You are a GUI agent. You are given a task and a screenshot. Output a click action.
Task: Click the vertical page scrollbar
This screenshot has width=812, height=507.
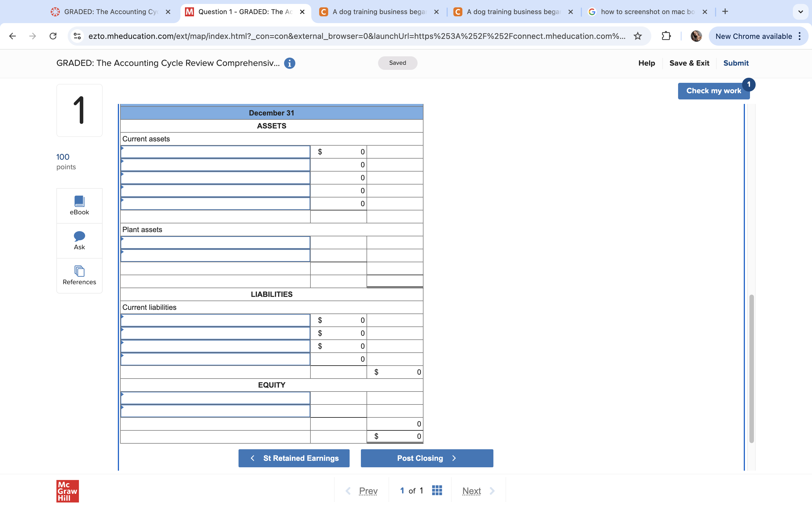point(751,369)
